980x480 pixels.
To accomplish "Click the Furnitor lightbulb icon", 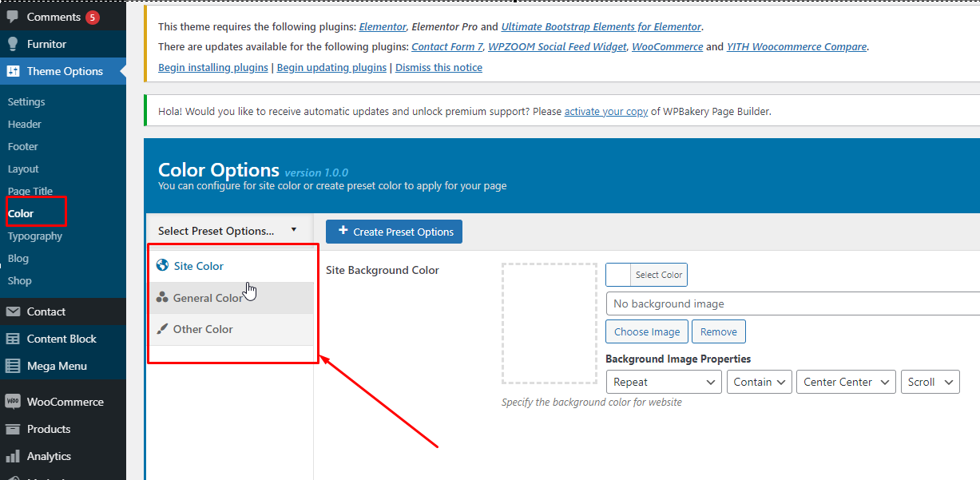I will 13,44.
